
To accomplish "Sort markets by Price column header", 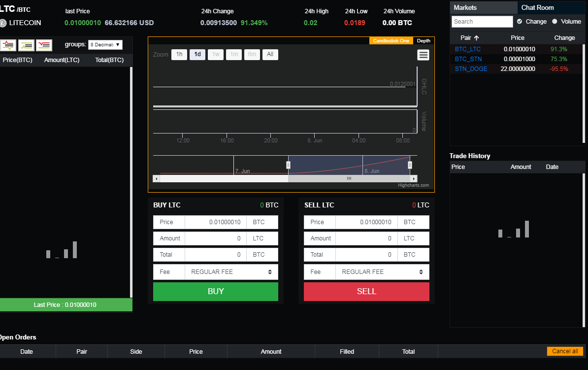I will [518, 38].
